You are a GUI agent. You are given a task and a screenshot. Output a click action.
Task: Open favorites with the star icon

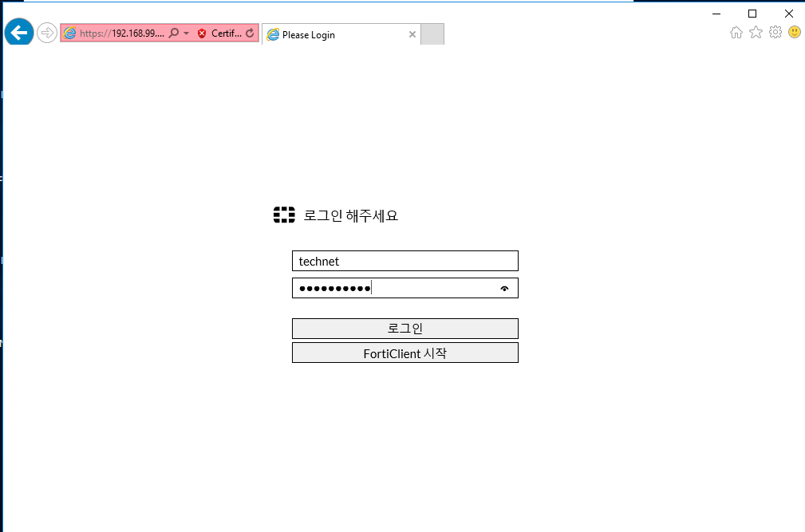tap(756, 33)
